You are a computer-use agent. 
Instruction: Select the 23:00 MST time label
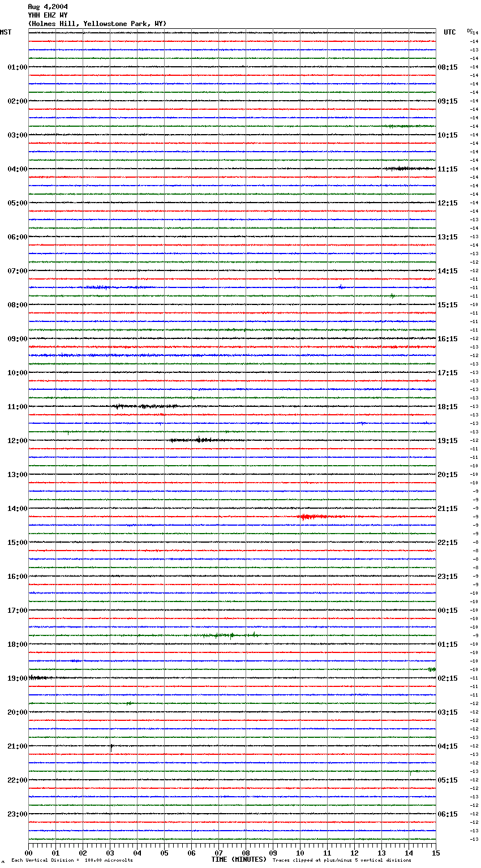(18, 814)
